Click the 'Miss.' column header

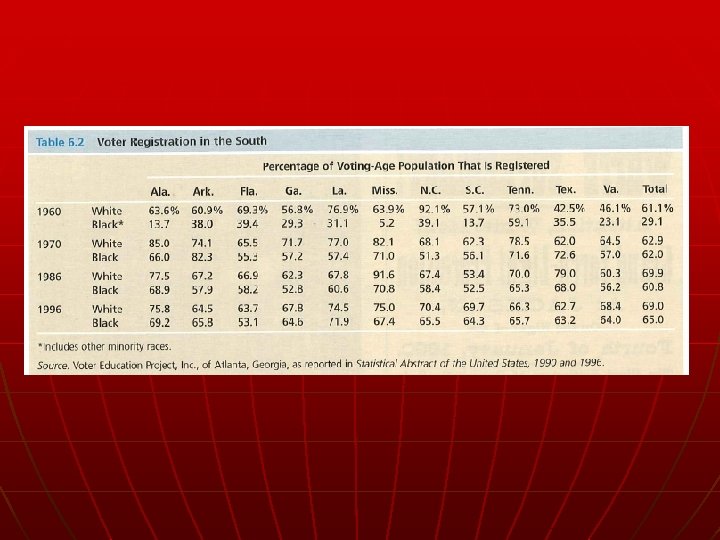384,191
